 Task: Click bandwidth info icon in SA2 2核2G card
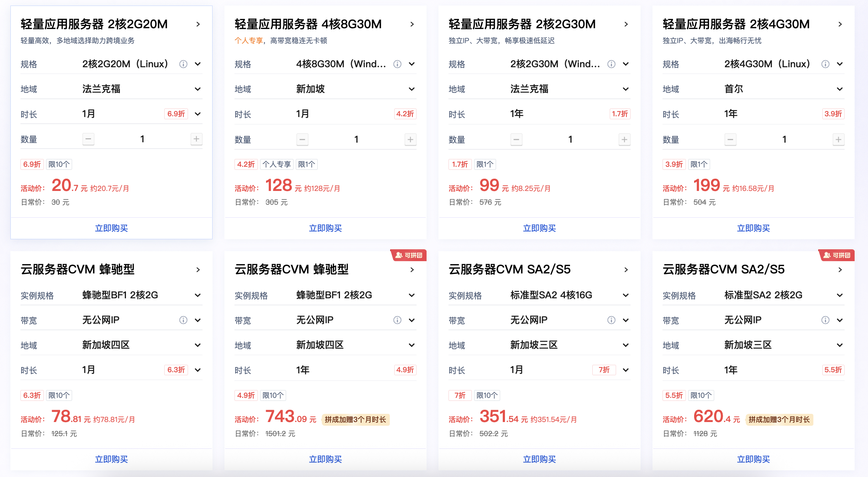825,320
